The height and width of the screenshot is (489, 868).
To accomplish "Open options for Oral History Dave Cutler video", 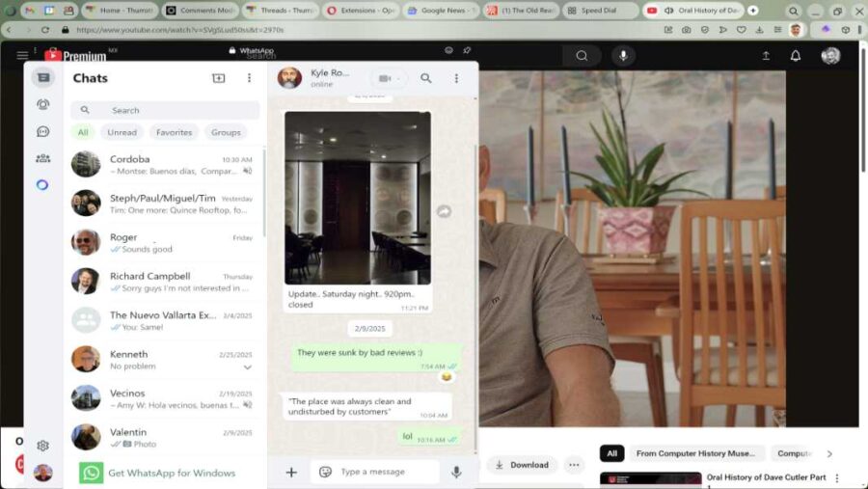I will click(x=837, y=477).
